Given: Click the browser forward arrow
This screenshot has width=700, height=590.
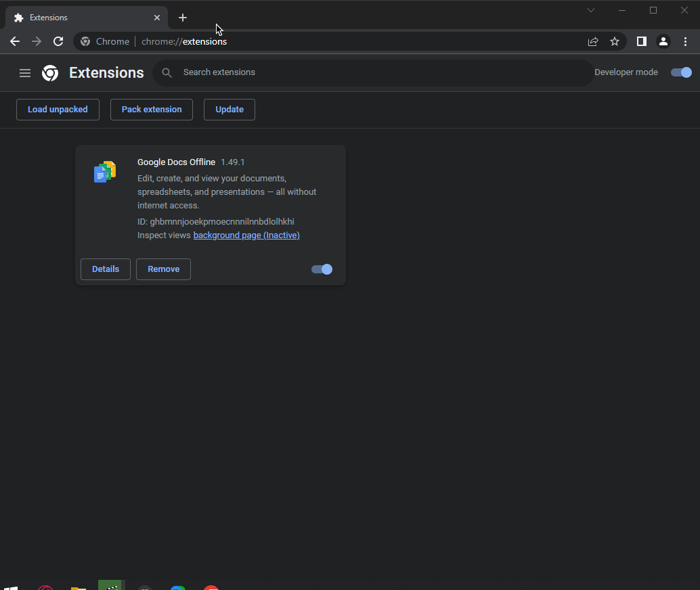Looking at the screenshot, I should tap(37, 41).
